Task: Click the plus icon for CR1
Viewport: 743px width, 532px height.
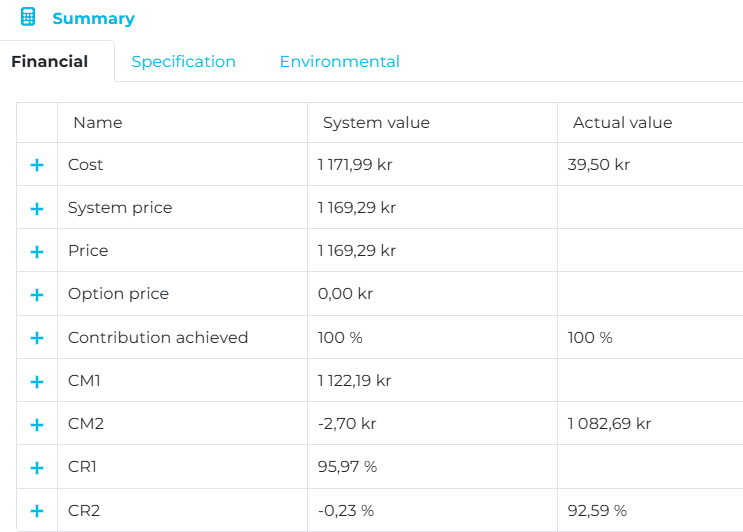Action: click(37, 467)
